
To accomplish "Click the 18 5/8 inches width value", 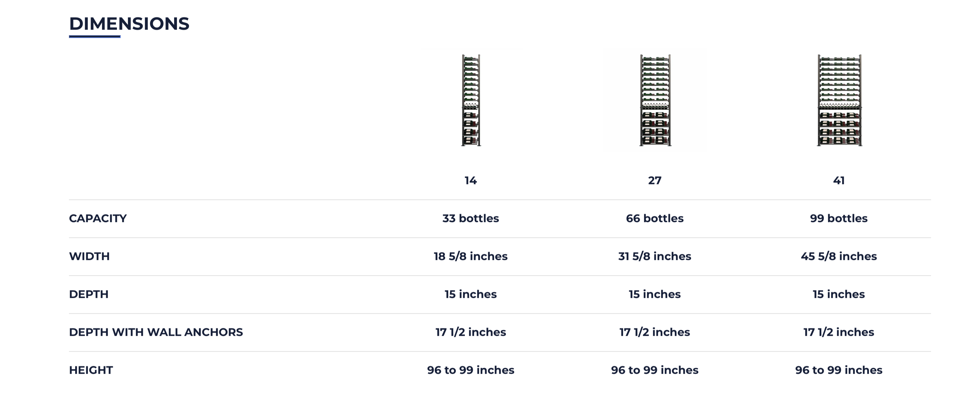I will (x=471, y=256).
